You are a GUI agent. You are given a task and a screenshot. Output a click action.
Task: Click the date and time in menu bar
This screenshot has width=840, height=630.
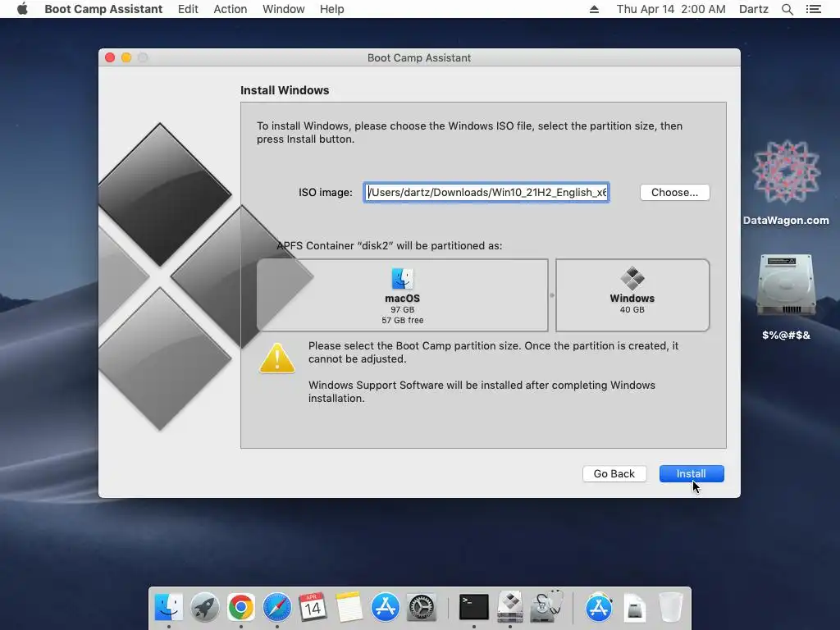[x=671, y=9]
